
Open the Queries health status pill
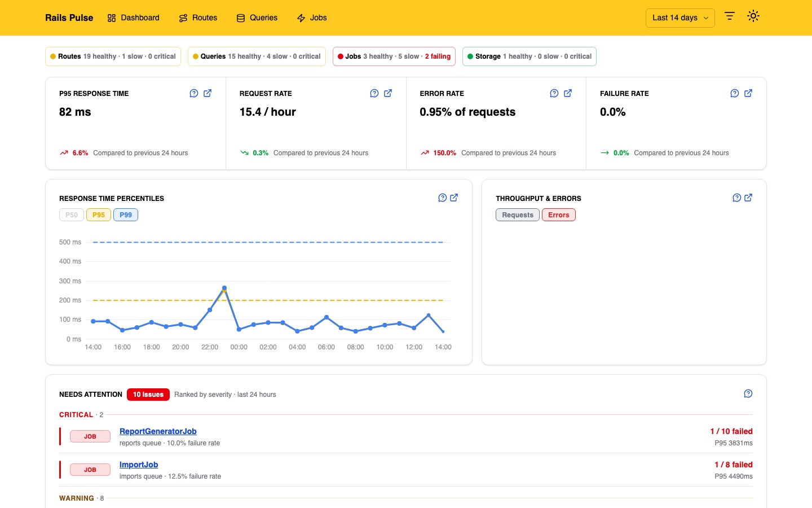click(x=257, y=56)
